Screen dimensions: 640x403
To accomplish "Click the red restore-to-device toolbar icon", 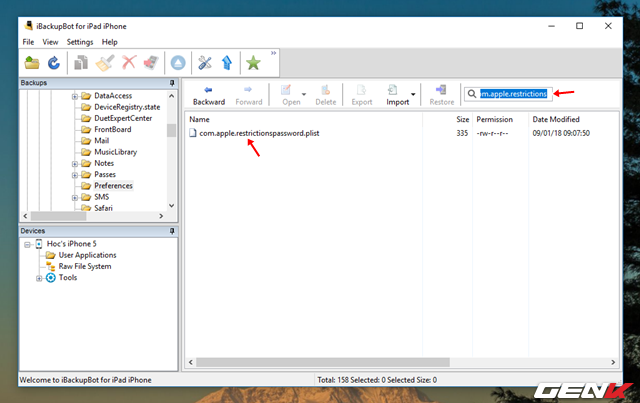I will tap(151, 63).
